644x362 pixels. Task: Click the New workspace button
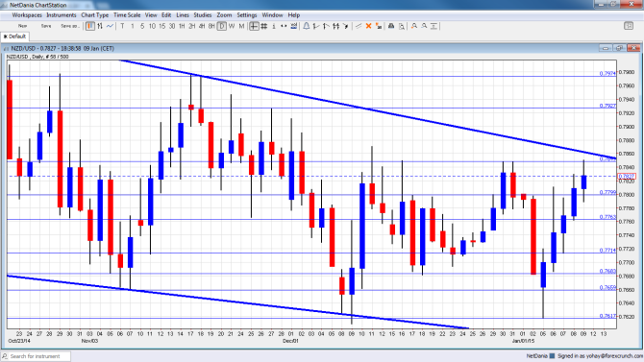point(23,26)
